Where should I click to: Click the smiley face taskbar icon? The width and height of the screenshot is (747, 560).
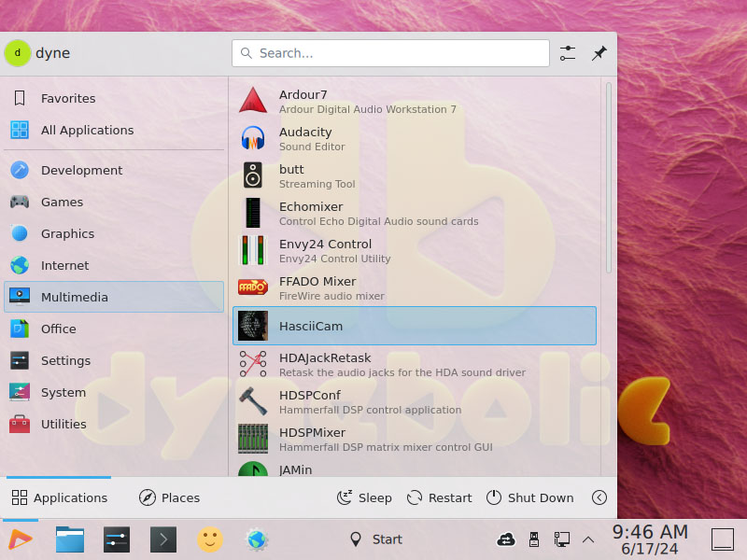(209, 539)
